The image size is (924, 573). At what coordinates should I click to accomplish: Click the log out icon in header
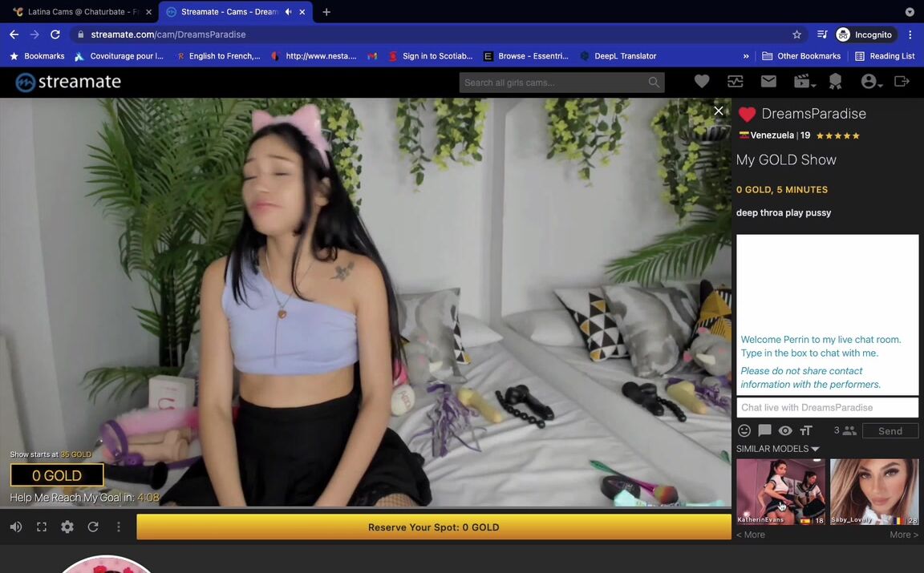point(902,82)
